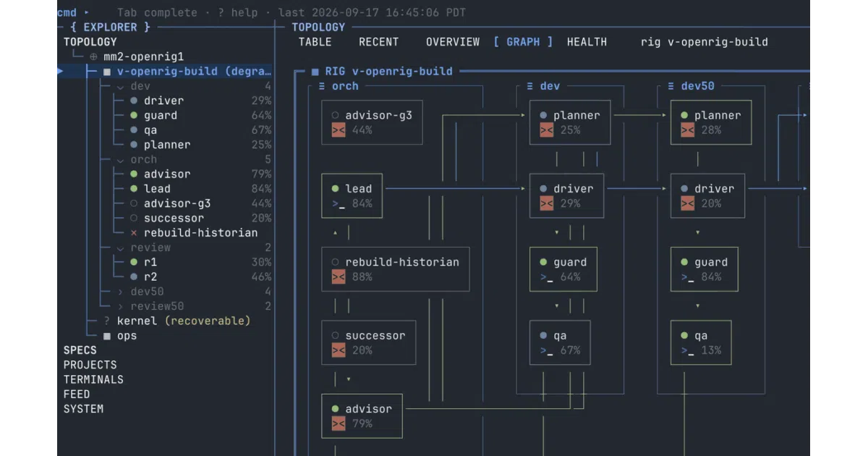This screenshot has height=456, width=868.
Task: Open the SYSTEM section
Action: pos(83,409)
